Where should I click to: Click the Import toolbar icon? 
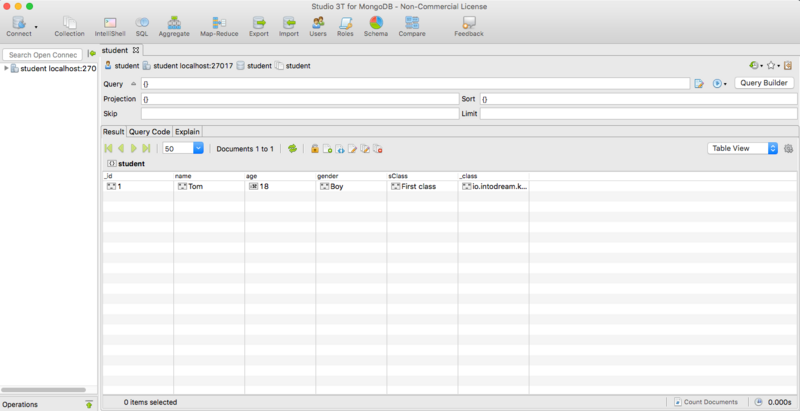coord(289,26)
